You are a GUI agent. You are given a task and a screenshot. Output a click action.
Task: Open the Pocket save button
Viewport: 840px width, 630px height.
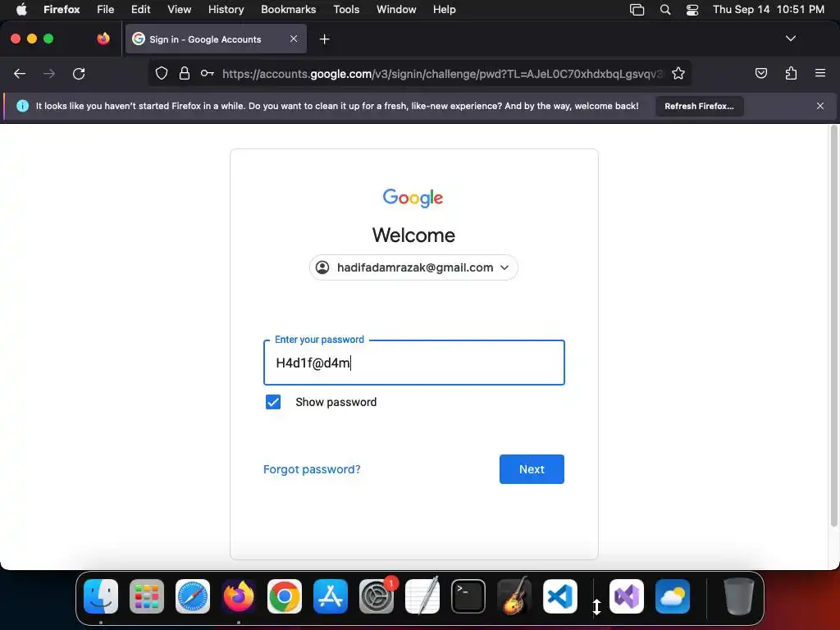[x=760, y=73]
